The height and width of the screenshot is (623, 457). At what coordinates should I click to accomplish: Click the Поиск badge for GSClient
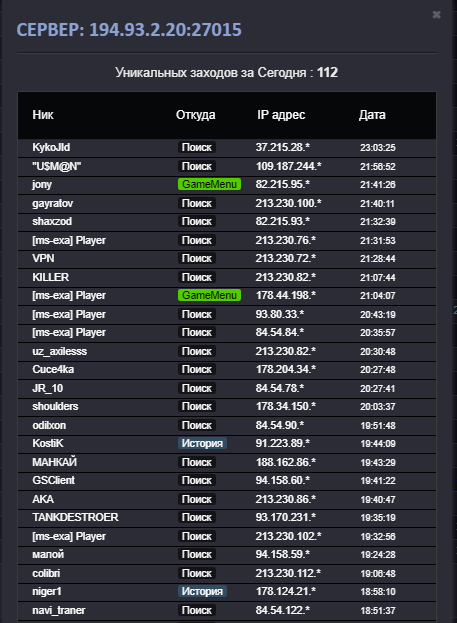[x=197, y=480]
